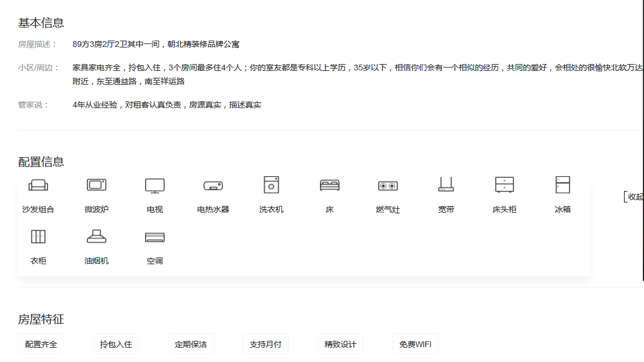Image resolution: width=644 pixels, height=362 pixels.
Task: Click the refrigerator (冰箱) icon
Action: point(563,185)
